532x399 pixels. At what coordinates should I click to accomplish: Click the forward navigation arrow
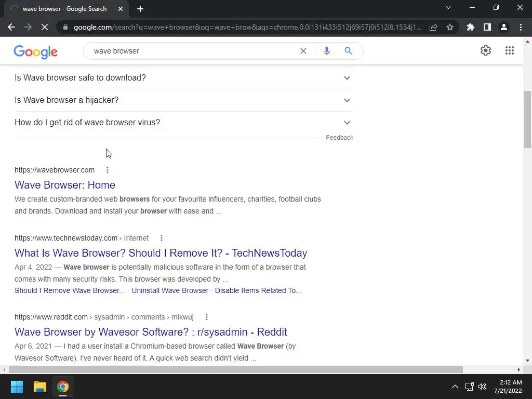coord(28,27)
